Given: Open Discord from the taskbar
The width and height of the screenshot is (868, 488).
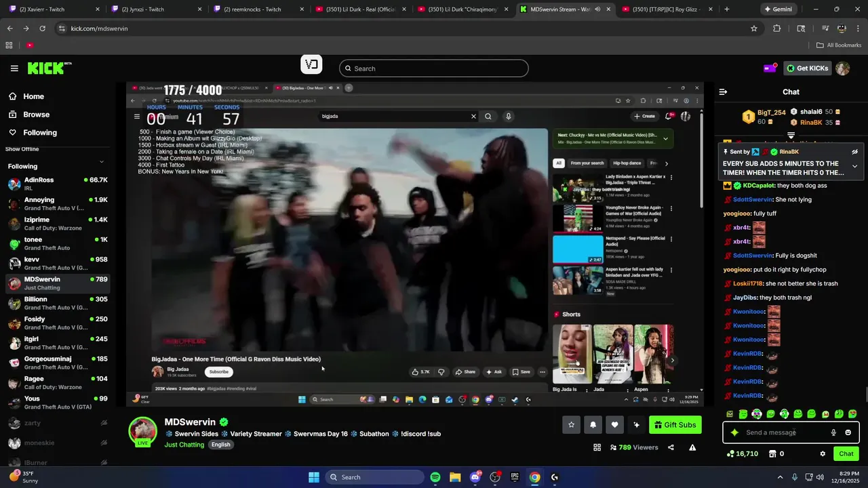Looking at the screenshot, I should point(475,477).
